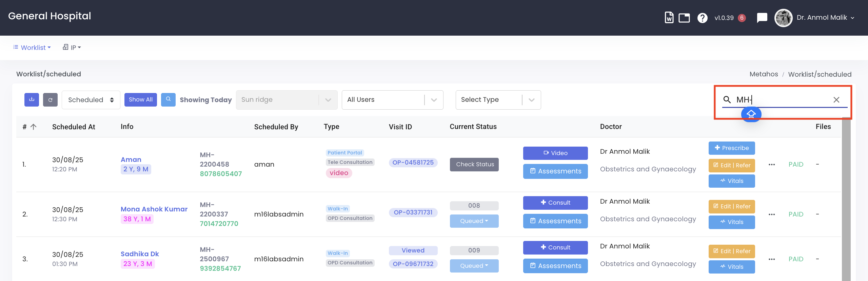The height and width of the screenshot is (281, 868).
Task: Click the blue download icon button
Action: 32,100
